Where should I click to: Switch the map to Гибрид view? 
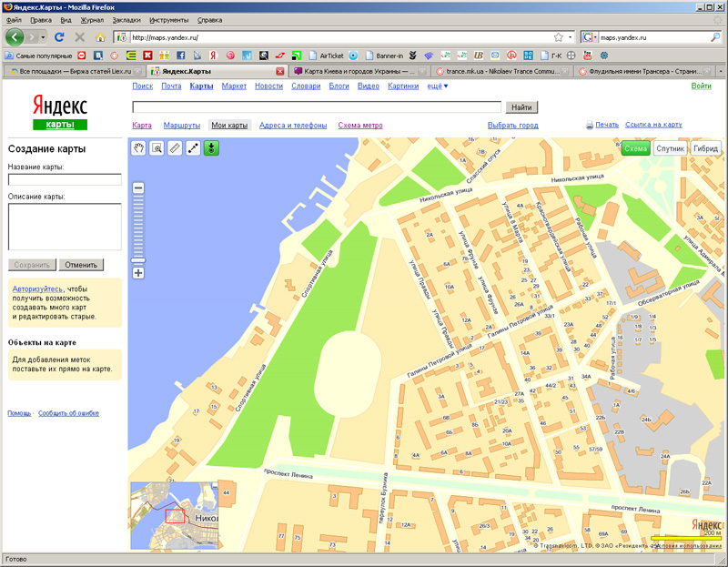[x=706, y=148]
